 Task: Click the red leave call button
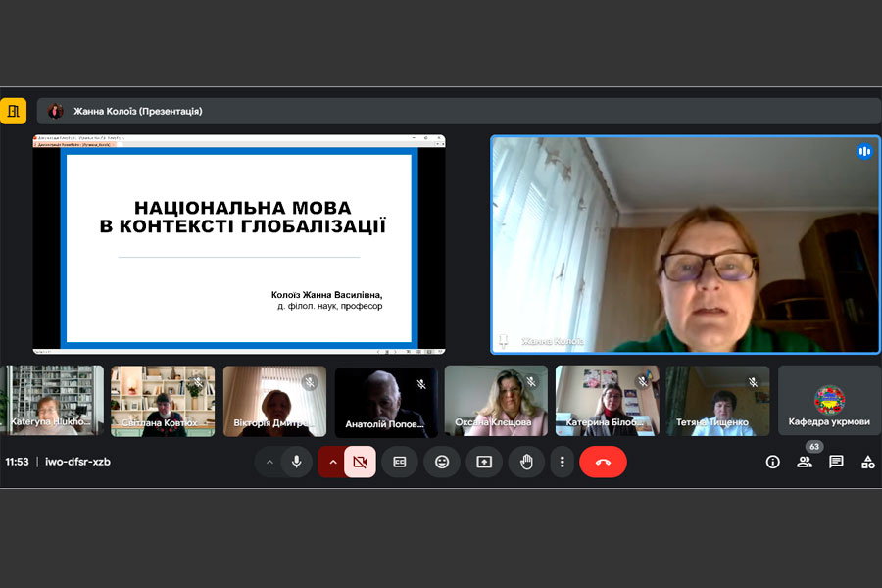(x=603, y=462)
